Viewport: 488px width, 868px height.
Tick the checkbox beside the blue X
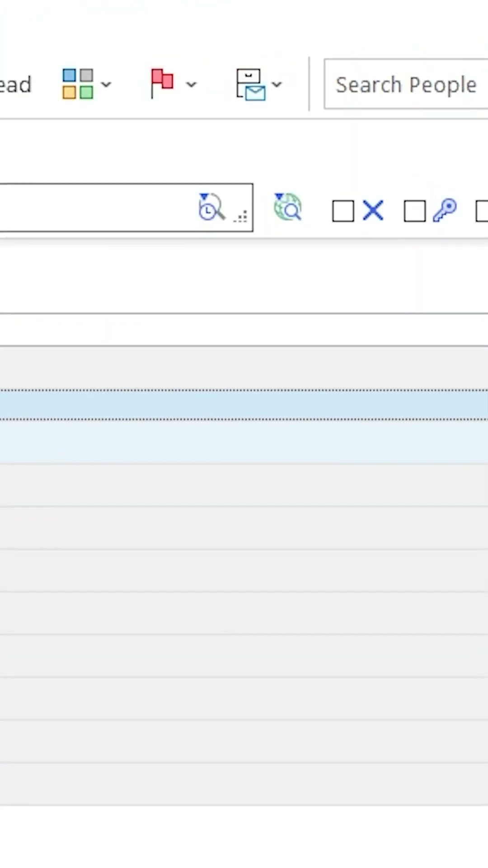[343, 211]
